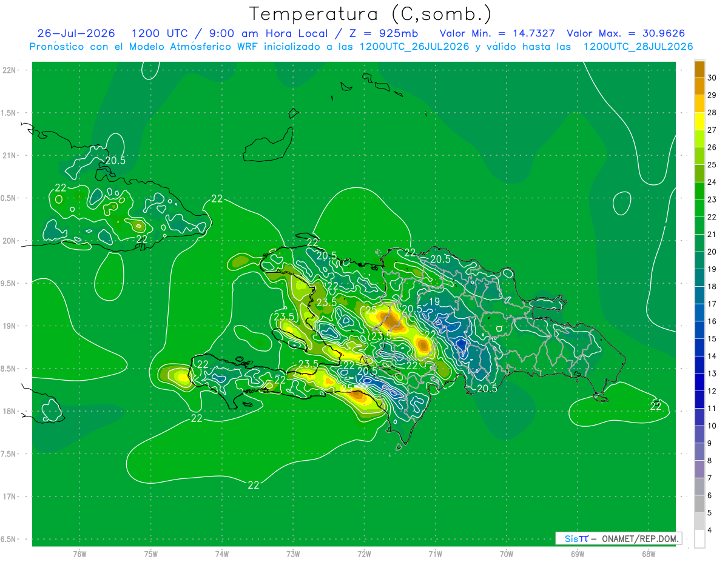Click the '22' contour label near the right map edge
The image size is (728, 562).
pos(656,406)
